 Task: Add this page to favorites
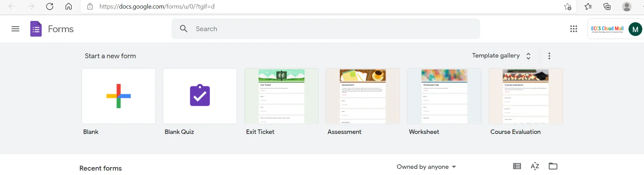tap(568, 7)
